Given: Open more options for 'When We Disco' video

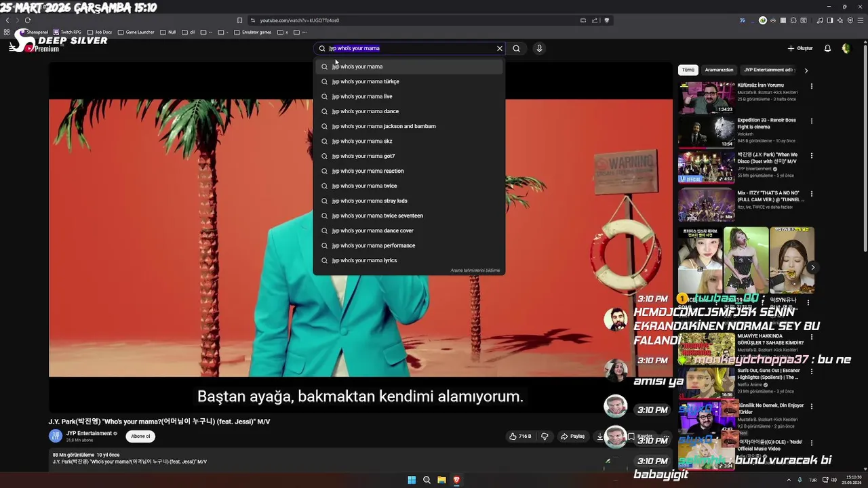Looking at the screenshot, I should pos(811,156).
